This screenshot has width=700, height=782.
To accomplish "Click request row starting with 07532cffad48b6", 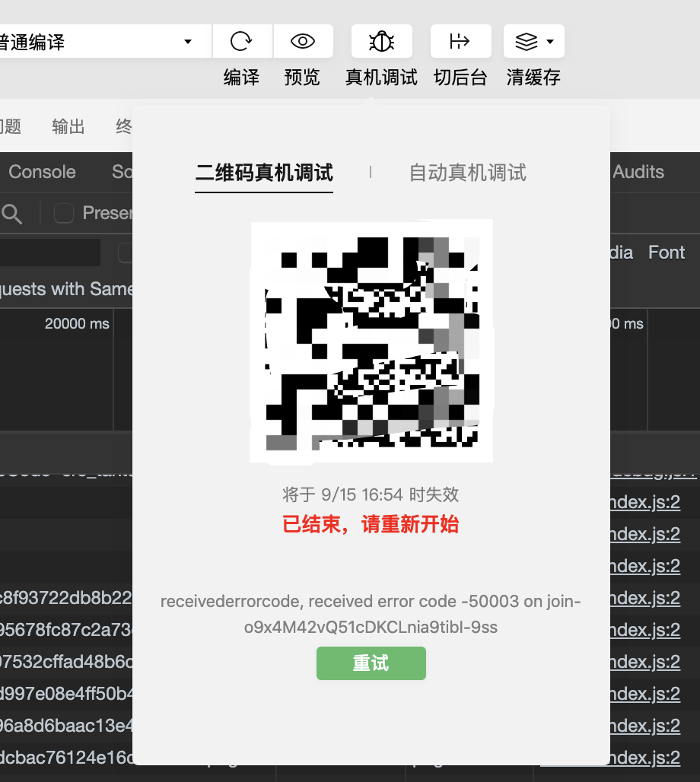I will click(66, 662).
